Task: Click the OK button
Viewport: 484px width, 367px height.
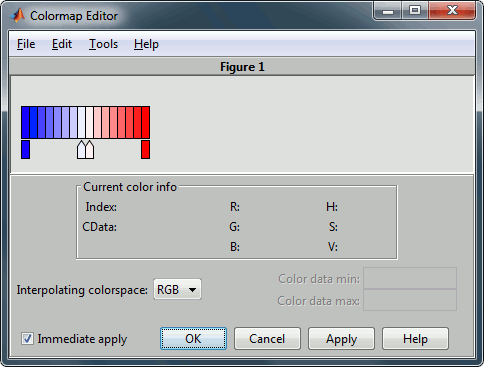Action: [x=193, y=339]
